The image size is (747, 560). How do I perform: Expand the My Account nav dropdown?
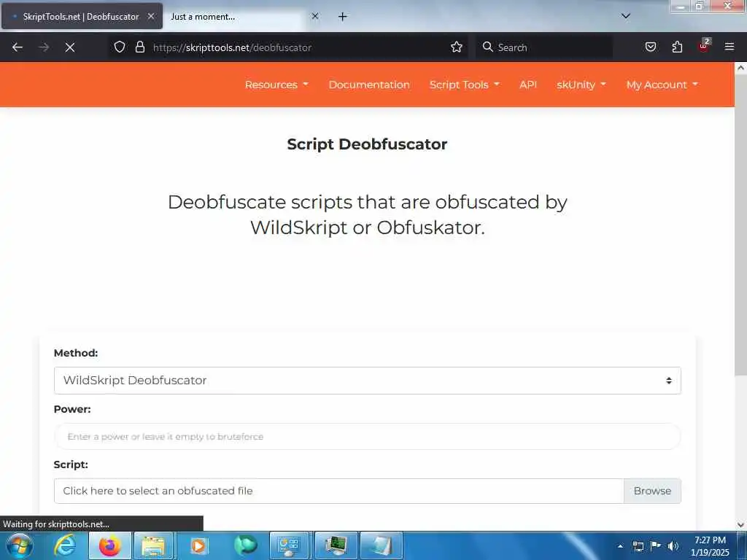662,85
